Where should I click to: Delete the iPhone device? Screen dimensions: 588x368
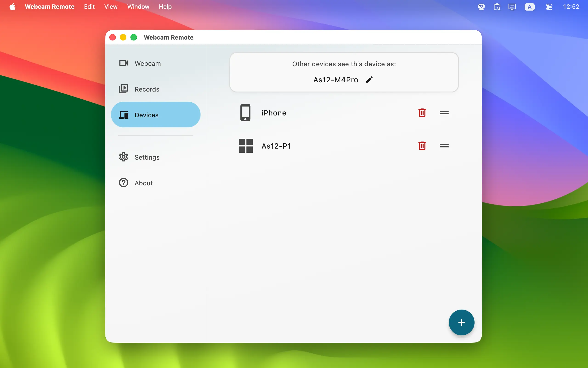(422, 113)
